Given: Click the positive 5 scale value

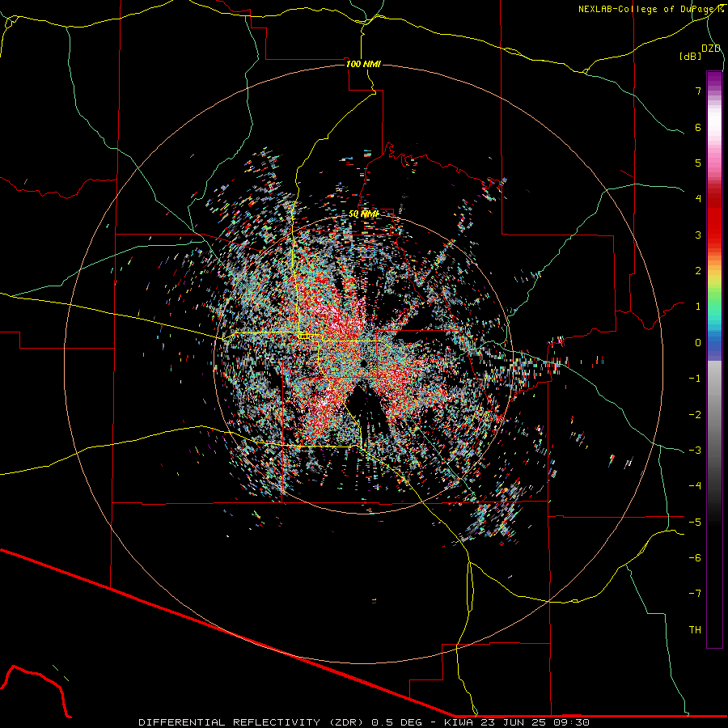Looking at the screenshot, I should point(698,163).
